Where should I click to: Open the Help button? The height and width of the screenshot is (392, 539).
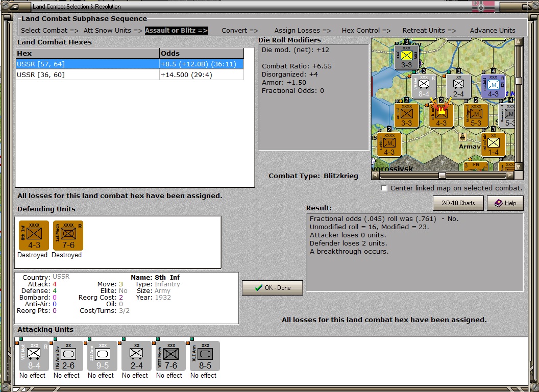click(x=505, y=203)
